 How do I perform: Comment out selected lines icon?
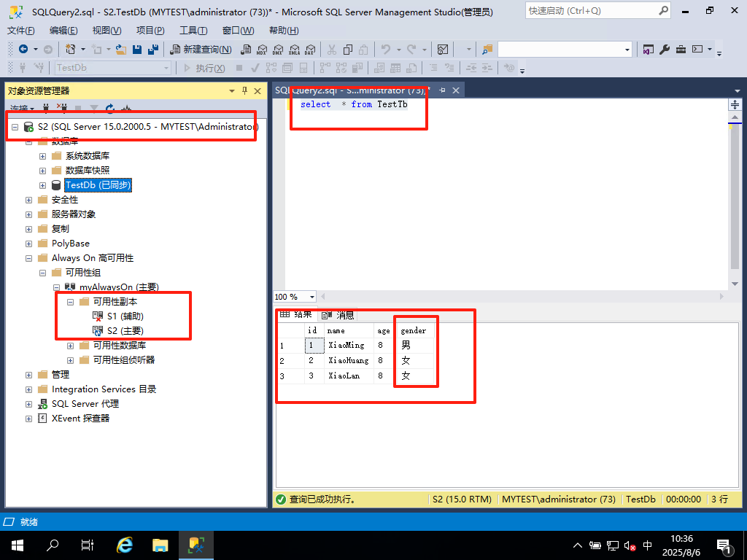pos(433,68)
